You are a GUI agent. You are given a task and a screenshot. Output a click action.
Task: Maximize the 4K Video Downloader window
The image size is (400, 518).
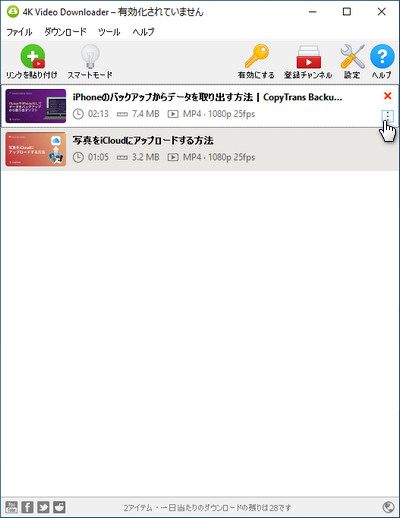click(347, 12)
